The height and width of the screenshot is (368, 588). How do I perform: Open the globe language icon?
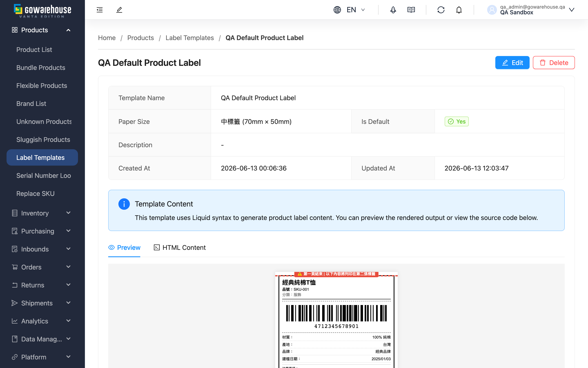click(337, 10)
